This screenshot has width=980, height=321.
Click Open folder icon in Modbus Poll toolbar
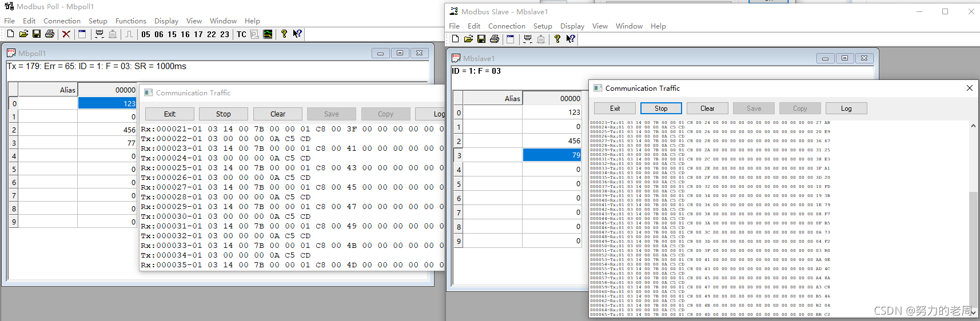pos(23,34)
